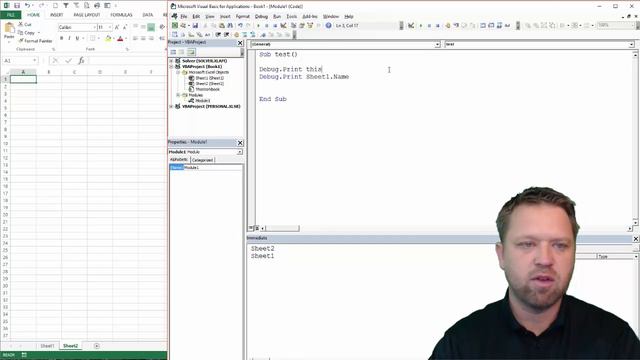Toggle Bold in Excel's Font group
This screenshot has width=640, height=360.
61,38
